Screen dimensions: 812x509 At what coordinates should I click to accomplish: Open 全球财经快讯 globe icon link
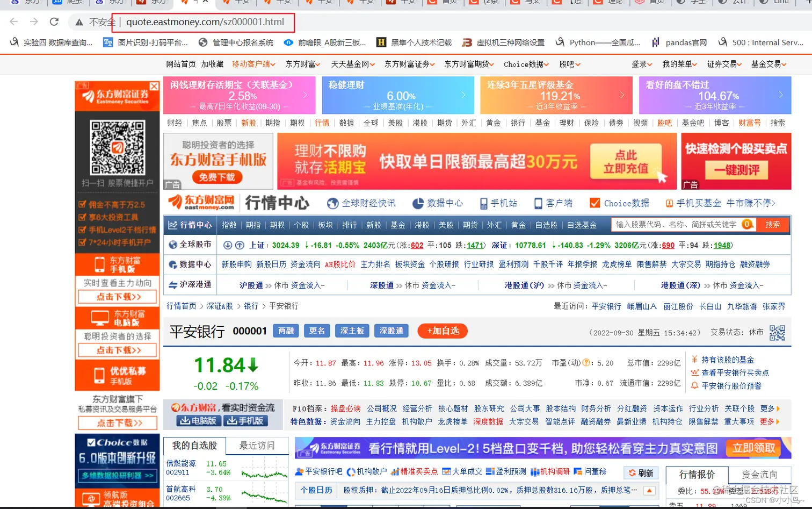[x=361, y=203]
